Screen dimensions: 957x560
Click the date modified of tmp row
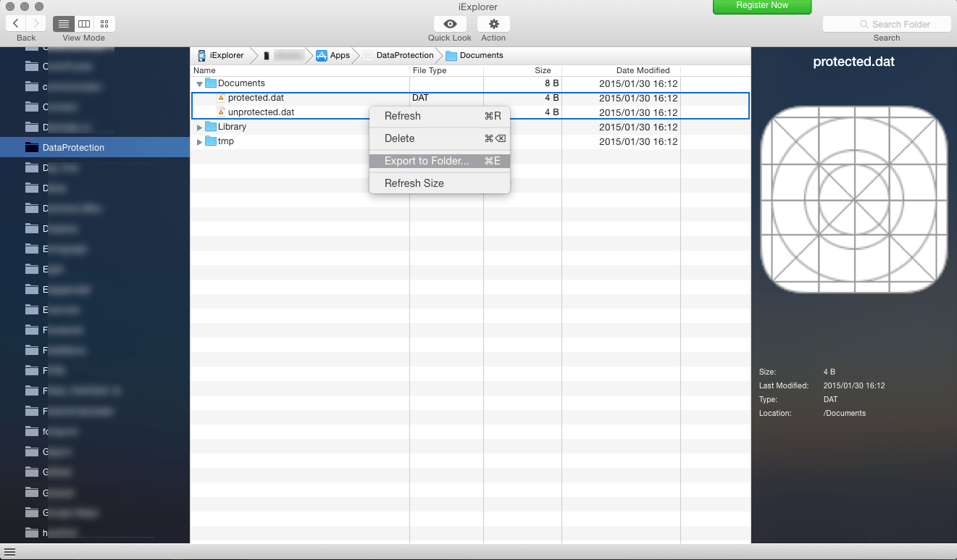coord(638,141)
